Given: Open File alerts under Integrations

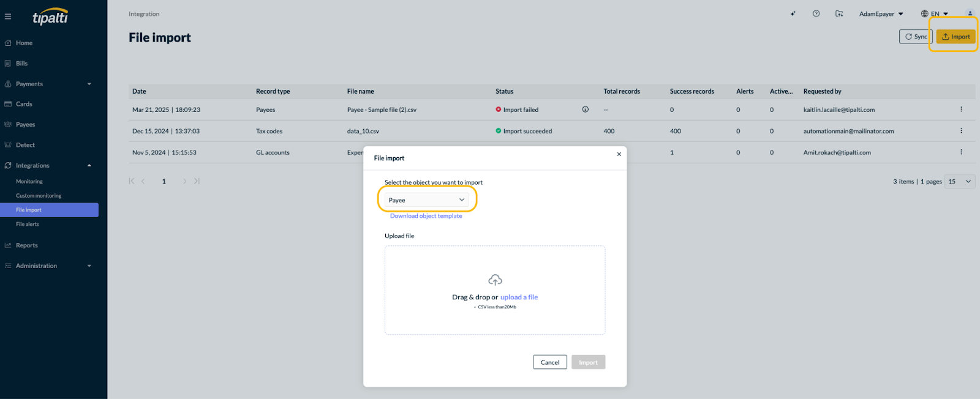Looking at the screenshot, I should 28,225.
